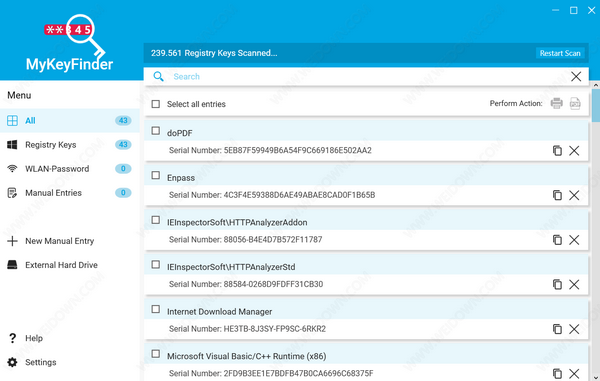This screenshot has width=600, height=381.
Task: Click the '239.561 Registry Keys Scanned...' status text
Action: (x=214, y=53)
